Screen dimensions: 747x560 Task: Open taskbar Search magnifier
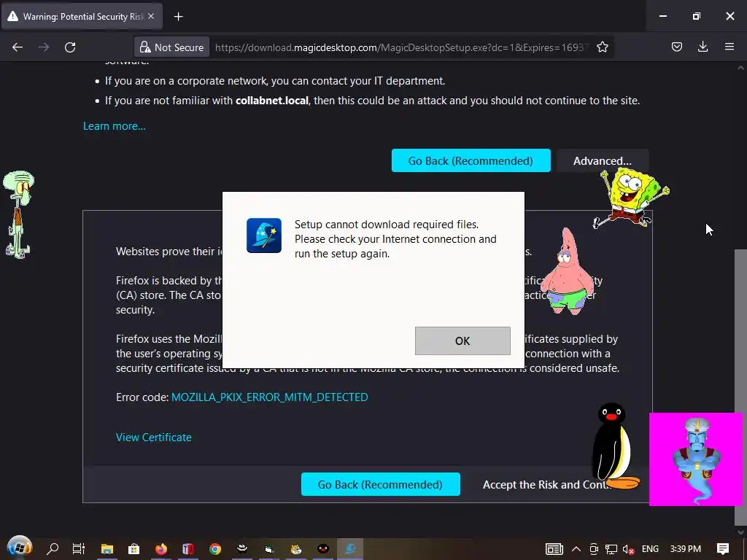coord(53,548)
